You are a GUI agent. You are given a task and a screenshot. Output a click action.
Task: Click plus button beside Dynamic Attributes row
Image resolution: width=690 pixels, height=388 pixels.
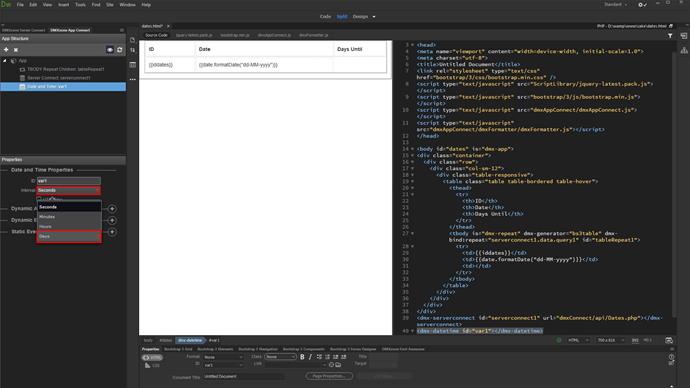click(x=112, y=209)
